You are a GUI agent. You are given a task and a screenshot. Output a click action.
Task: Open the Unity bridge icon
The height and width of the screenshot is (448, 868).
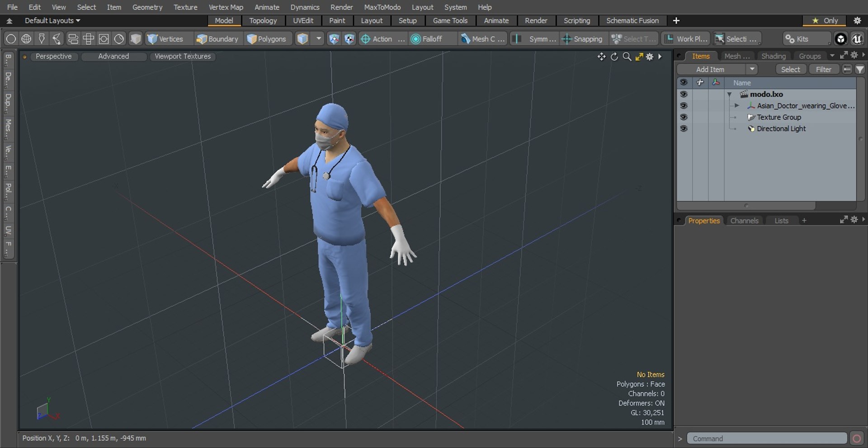pos(840,39)
